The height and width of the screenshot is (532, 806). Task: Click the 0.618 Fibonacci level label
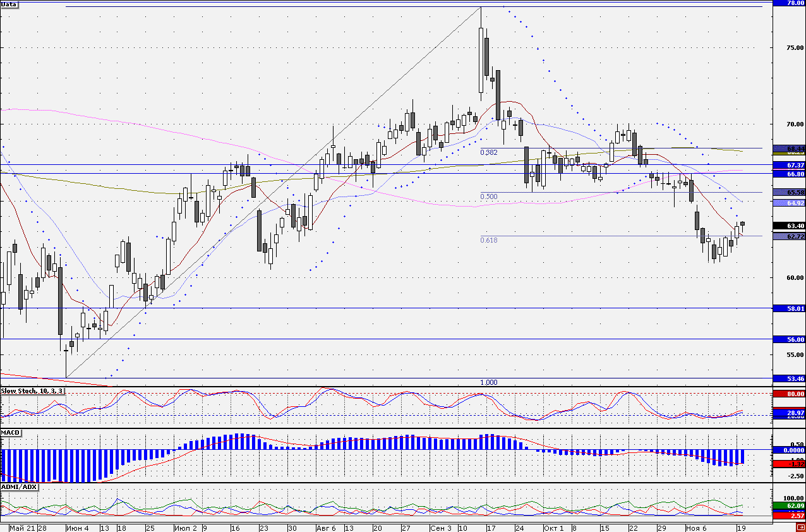pyautogui.click(x=489, y=240)
